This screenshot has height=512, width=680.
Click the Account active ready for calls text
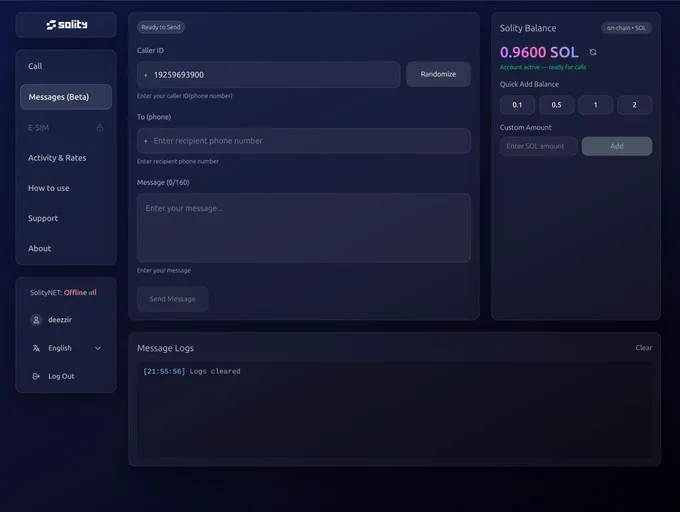543,67
